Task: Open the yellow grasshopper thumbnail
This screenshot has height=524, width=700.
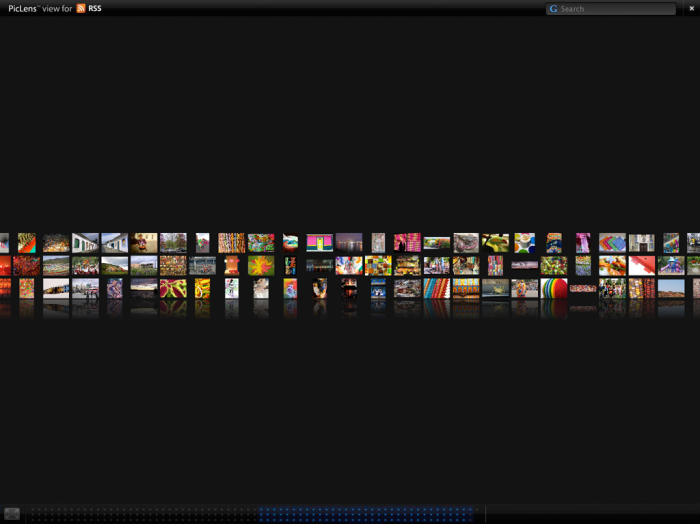Action: click(x=495, y=288)
